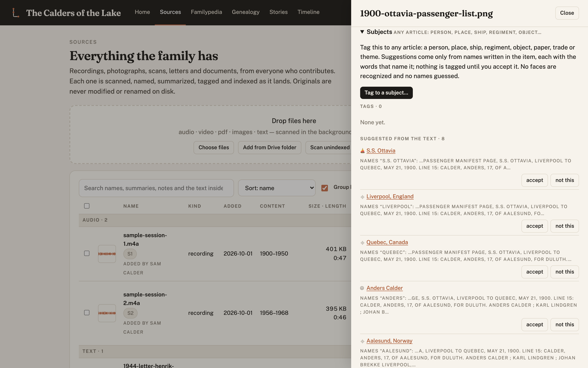This screenshot has height=368, width=588.
Task: Click the ship icon next to S.S. Ottavia
Action: [362, 151]
